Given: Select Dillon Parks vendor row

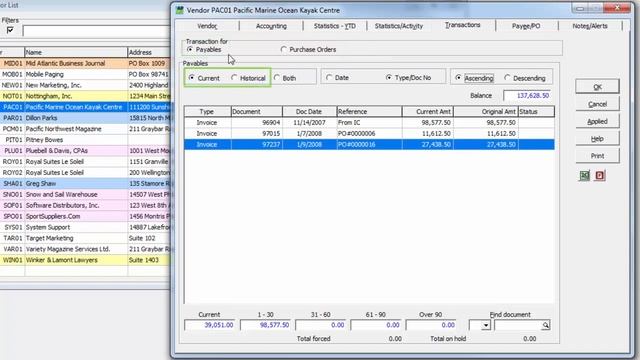Looking at the screenshot, I should [x=85, y=118].
